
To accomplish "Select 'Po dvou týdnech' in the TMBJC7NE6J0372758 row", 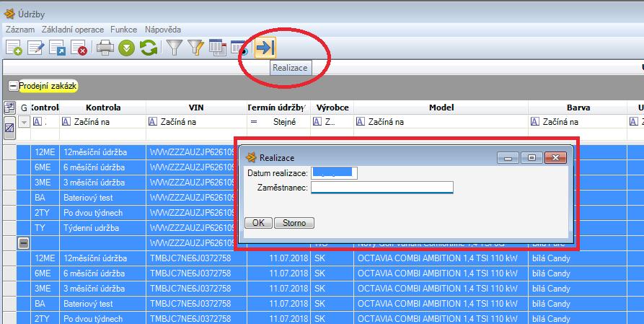I will (x=102, y=319).
